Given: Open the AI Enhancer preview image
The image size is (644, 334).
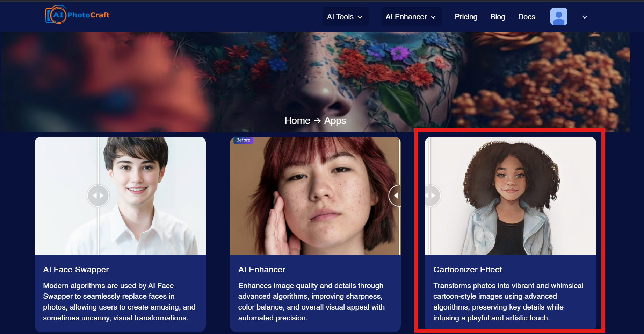Looking at the screenshot, I should (315, 196).
